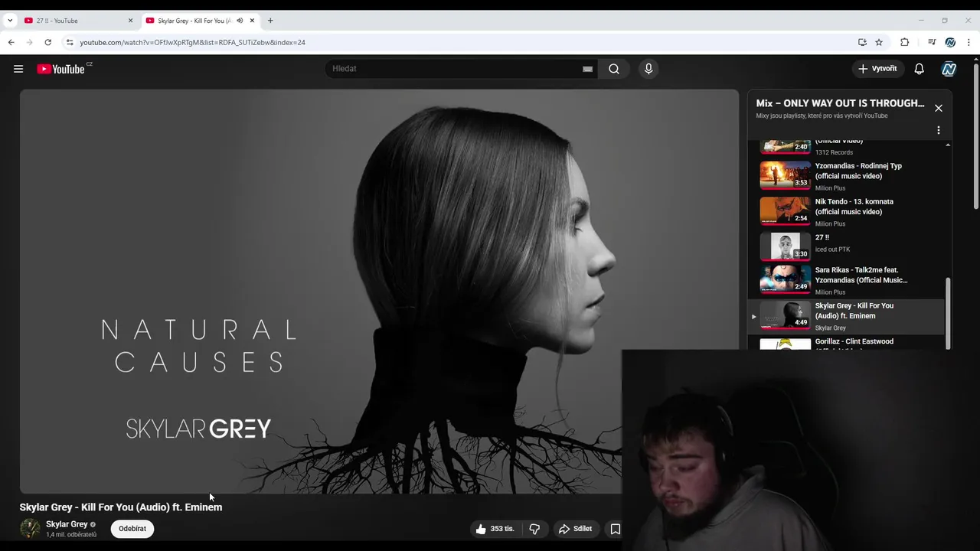Close the Mix playlist panel
Image resolution: width=980 pixels, height=551 pixels.
(939, 108)
